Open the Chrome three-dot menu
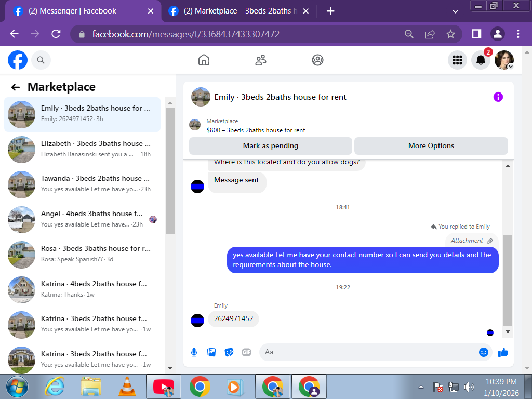Screen dimensions: 532x399 pyautogui.click(x=518, y=34)
